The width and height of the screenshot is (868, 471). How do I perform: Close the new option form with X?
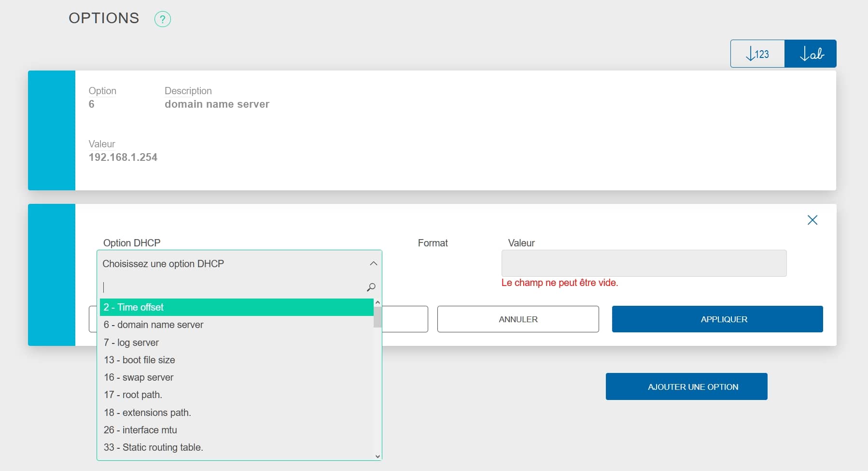812,220
